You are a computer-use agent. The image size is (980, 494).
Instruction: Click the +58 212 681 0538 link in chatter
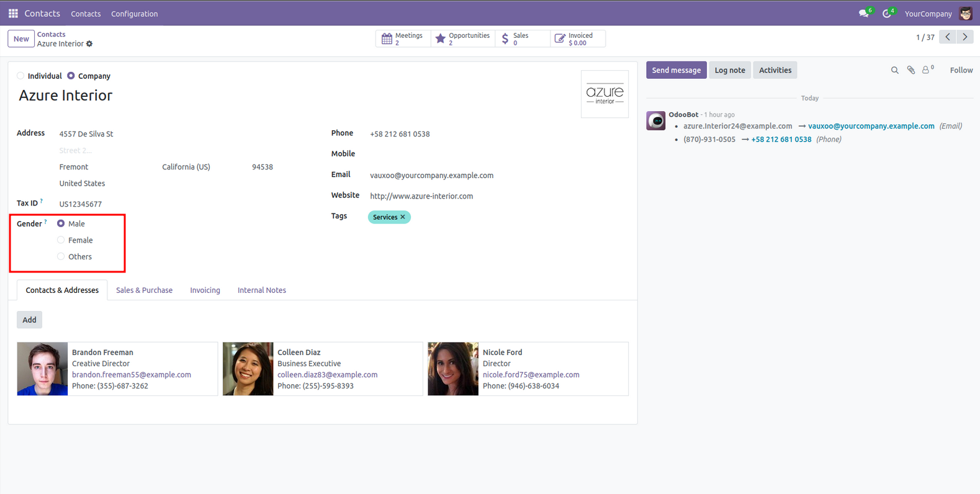(781, 140)
